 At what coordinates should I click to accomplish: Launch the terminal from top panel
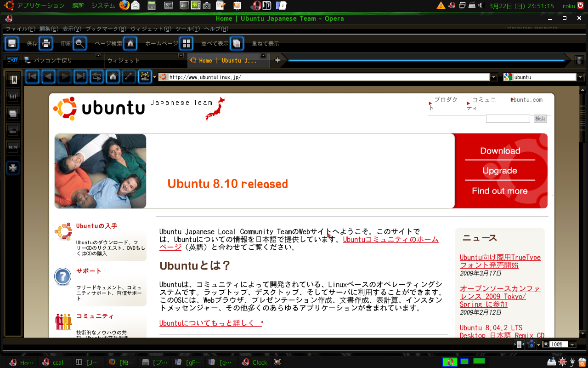169,6
